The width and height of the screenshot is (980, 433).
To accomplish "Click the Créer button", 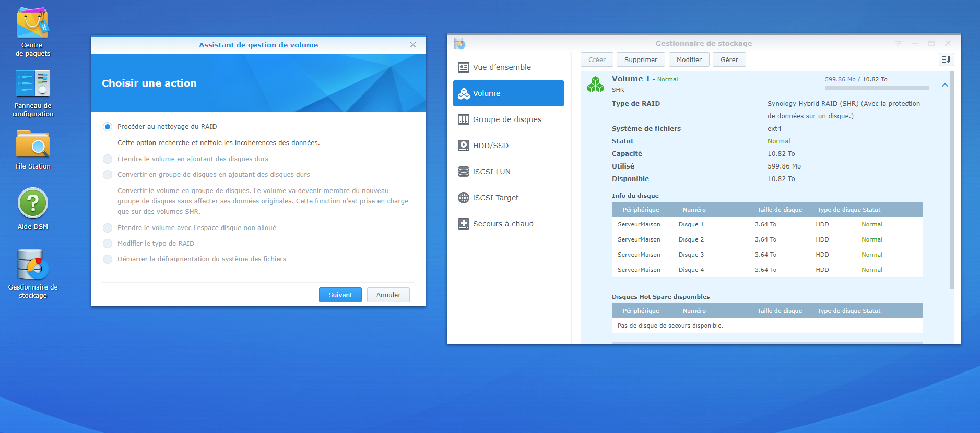I will [x=597, y=59].
